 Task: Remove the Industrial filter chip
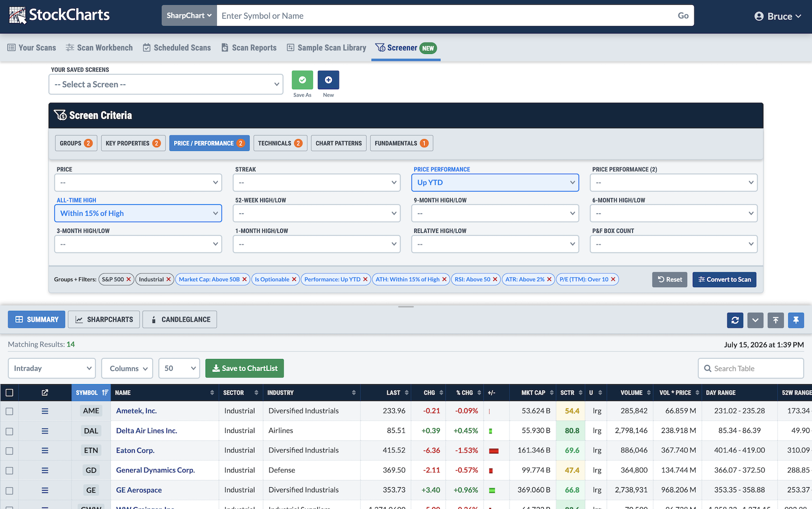(168, 279)
